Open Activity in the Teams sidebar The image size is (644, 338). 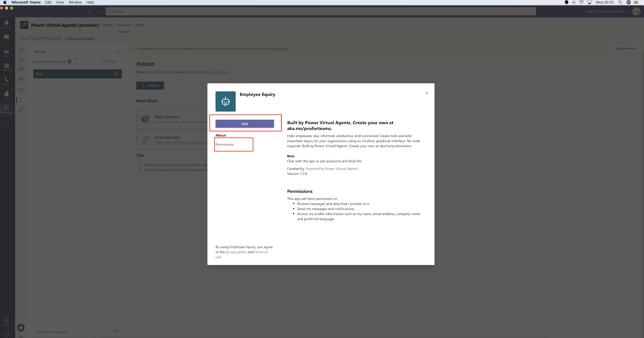pyautogui.click(x=6, y=24)
